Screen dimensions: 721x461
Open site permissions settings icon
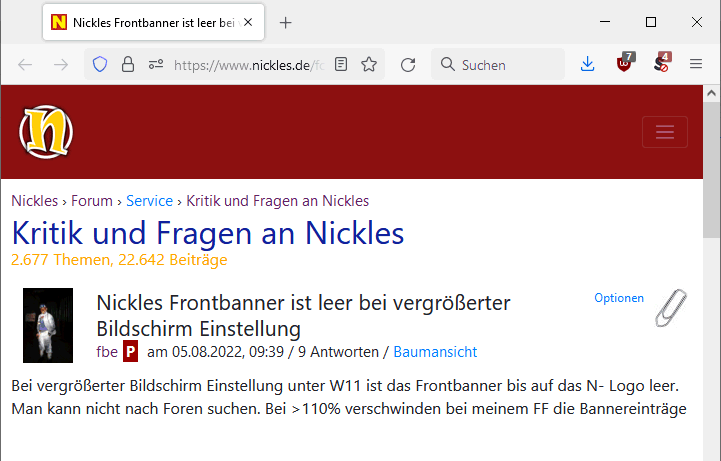[x=156, y=64]
